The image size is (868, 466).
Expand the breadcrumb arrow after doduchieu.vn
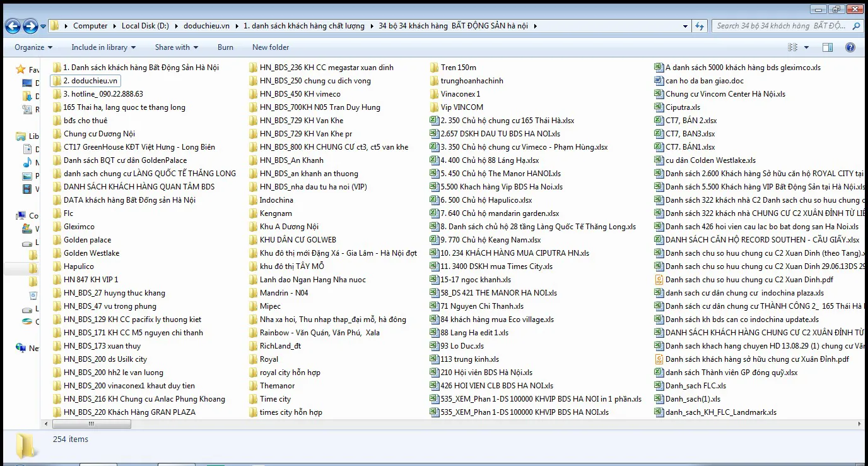tap(237, 26)
